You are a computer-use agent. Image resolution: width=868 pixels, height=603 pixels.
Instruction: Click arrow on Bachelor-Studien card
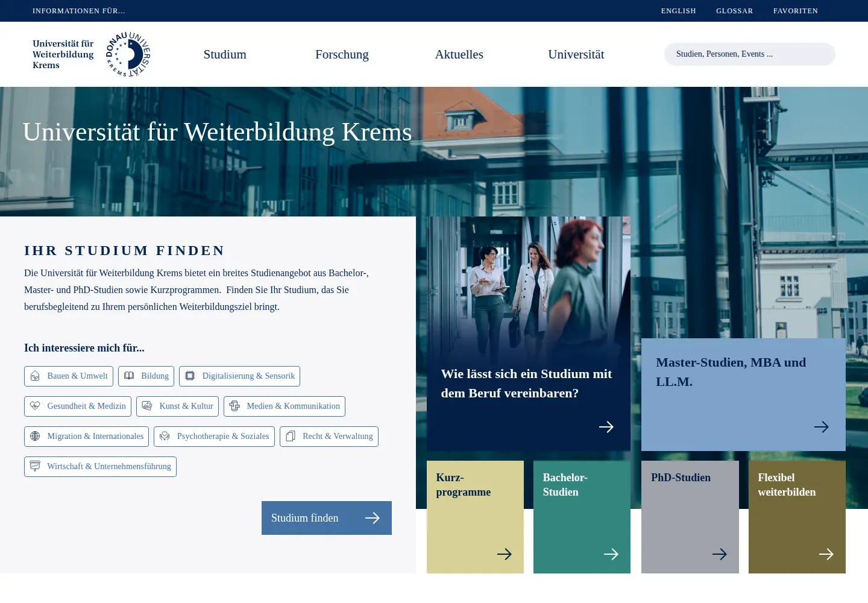(611, 554)
